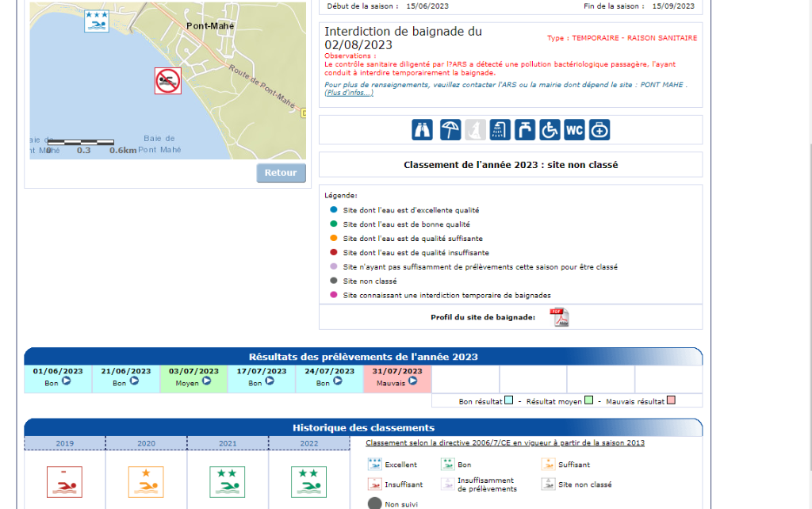Viewport: 812px width, 509px height.
Task: Click the three-star beach marker on map
Action: (x=97, y=21)
